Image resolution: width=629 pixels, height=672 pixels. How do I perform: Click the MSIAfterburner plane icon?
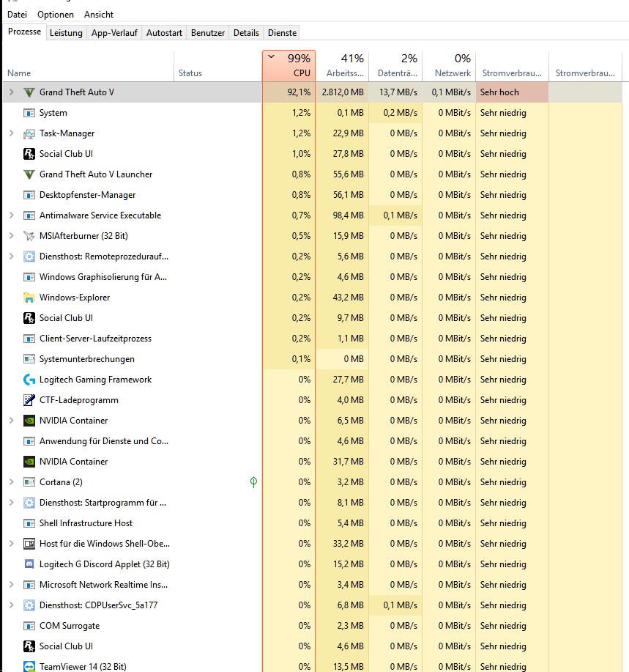point(29,236)
